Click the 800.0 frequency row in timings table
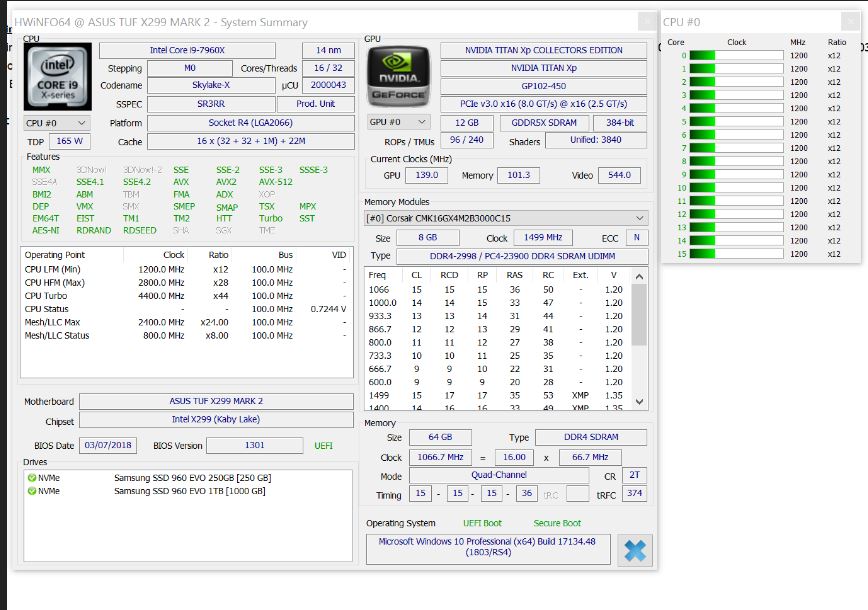Screen dimensions: 868x610 (x=497, y=343)
